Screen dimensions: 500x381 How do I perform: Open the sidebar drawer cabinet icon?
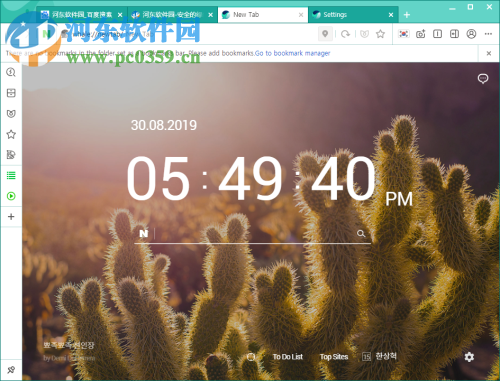point(11,93)
